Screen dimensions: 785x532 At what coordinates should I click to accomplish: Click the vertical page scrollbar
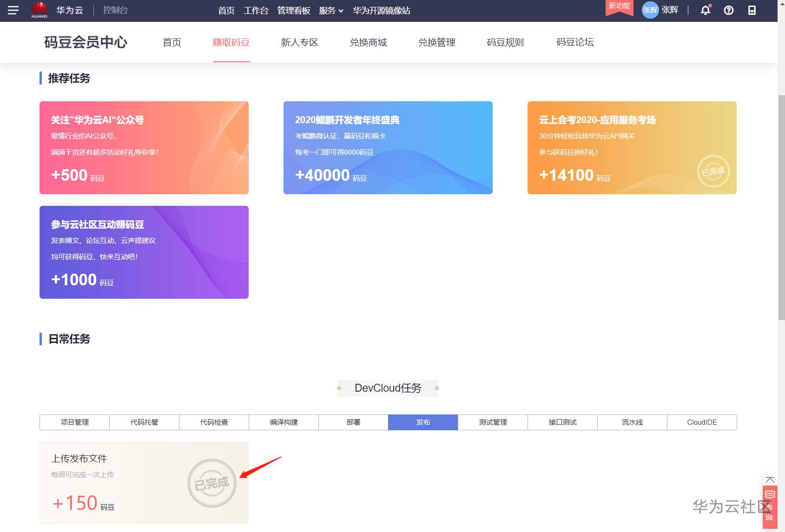click(781, 207)
